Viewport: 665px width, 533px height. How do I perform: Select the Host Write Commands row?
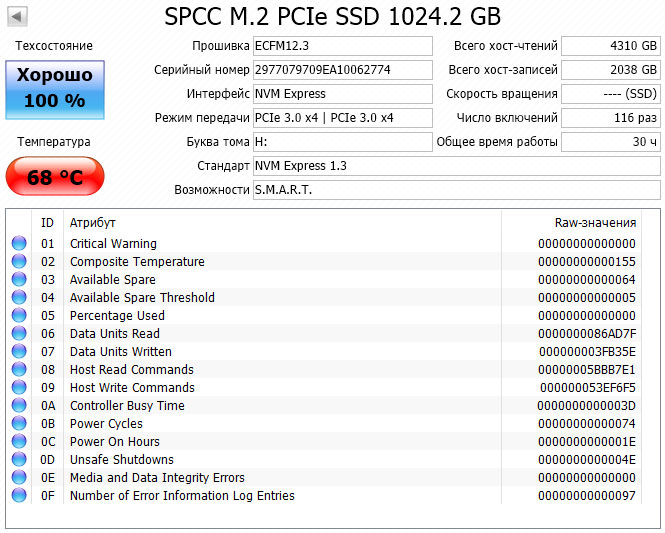pos(324,388)
